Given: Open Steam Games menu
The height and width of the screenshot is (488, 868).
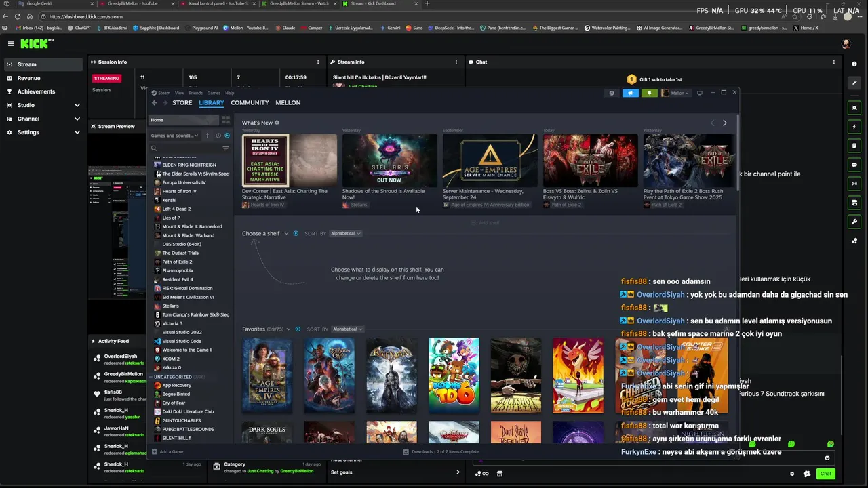Looking at the screenshot, I should (x=214, y=93).
